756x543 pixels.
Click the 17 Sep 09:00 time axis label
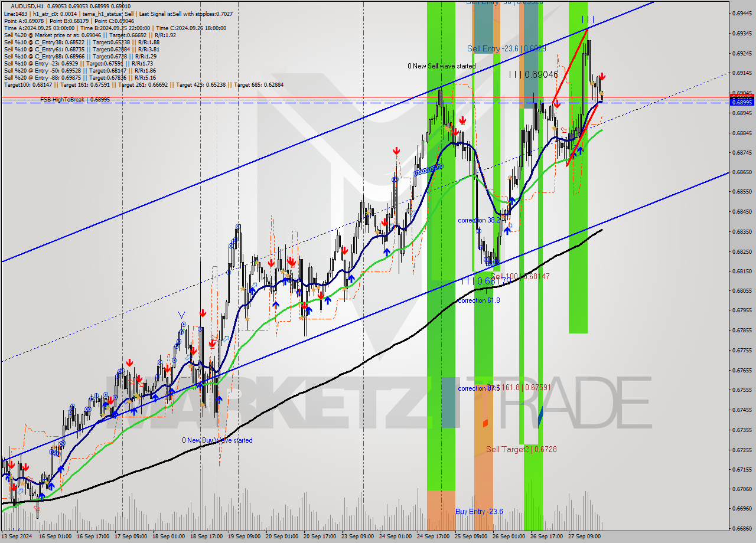132,537
